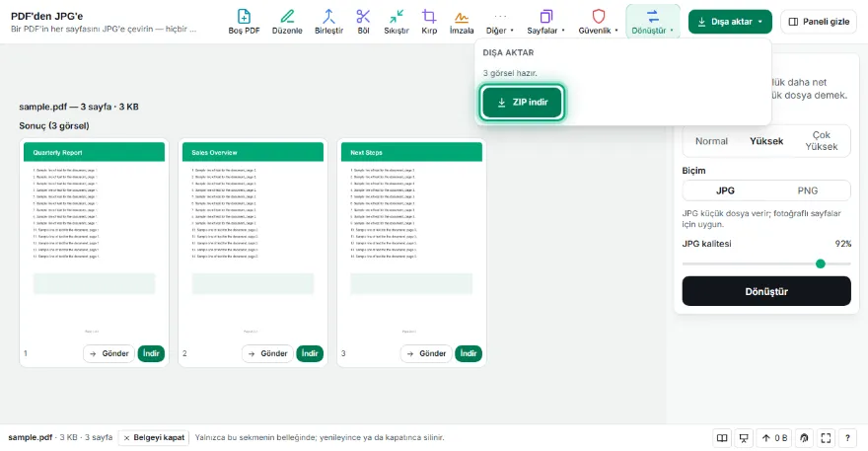Open the Sayfalar pages dropdown
This screenshot has width=868, height=451.
[x=545, y=22]
